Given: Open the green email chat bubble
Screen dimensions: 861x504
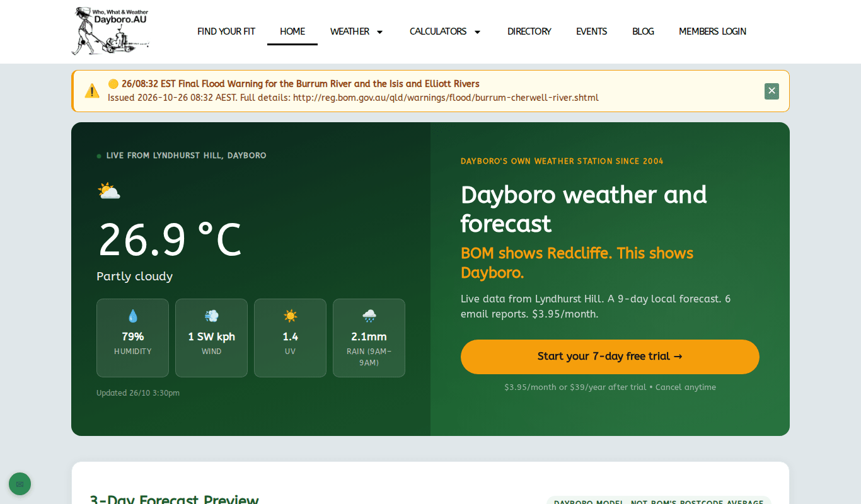Looking at the screenshot, I should click(20, 484).
